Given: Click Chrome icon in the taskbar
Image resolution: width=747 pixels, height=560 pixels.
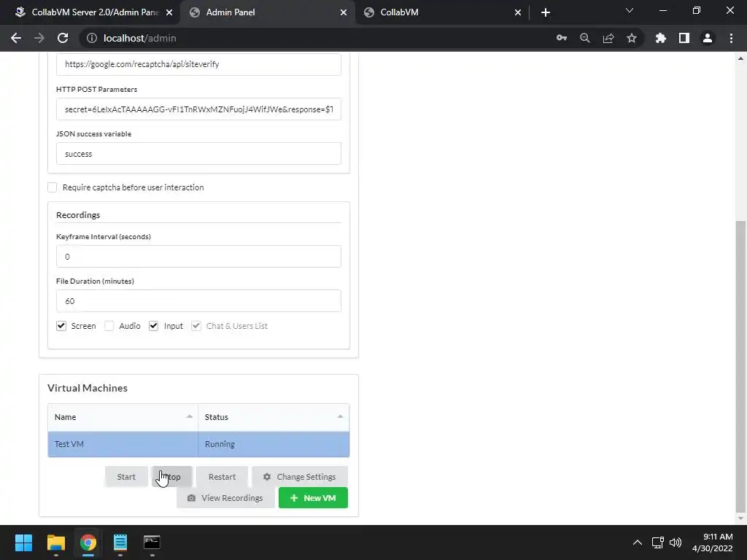Looking at the screenshot, I should 88,542.
